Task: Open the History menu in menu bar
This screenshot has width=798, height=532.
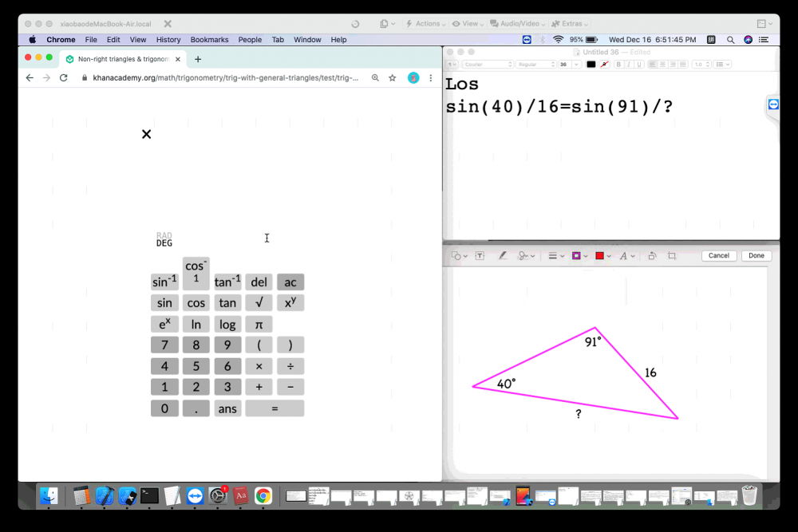Action: point(168,39)
